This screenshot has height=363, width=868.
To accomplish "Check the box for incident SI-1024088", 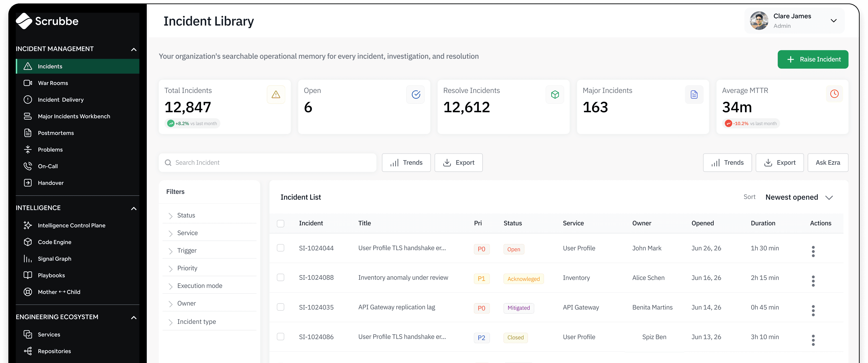I will pyautogui.click(x=280, y=277).
